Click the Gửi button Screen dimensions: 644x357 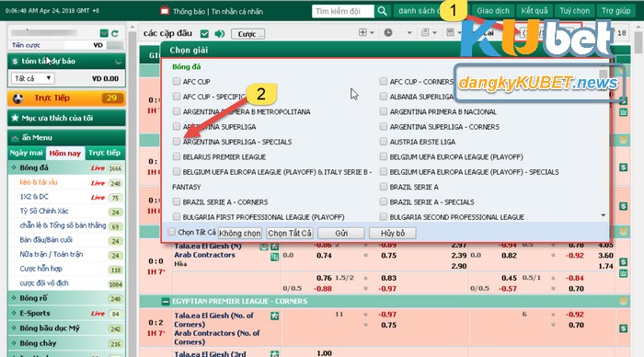tap(341, 234)
